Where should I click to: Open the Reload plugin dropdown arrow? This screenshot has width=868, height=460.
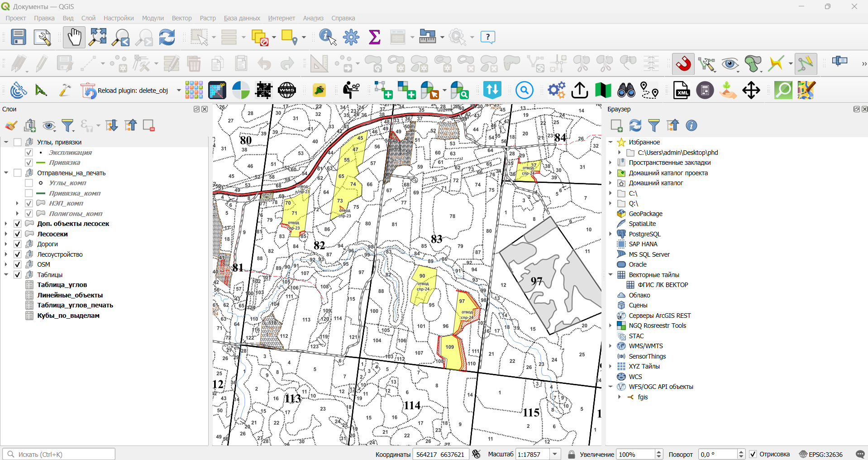179,91
